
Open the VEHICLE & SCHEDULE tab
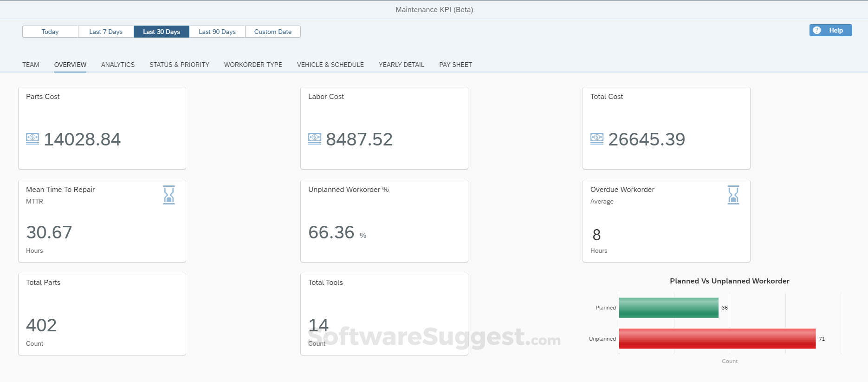point(330,65)
